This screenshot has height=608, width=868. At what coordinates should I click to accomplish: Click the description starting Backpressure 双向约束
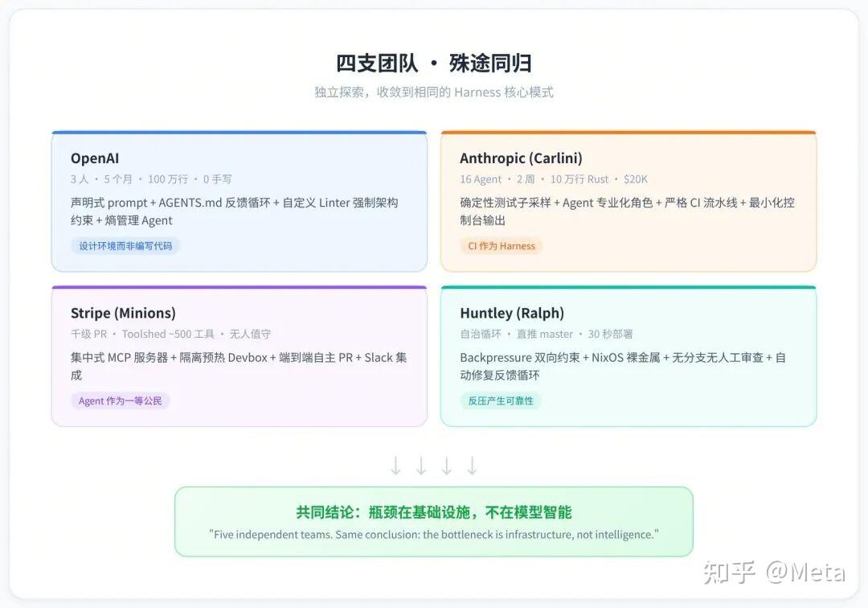[623, 367]
